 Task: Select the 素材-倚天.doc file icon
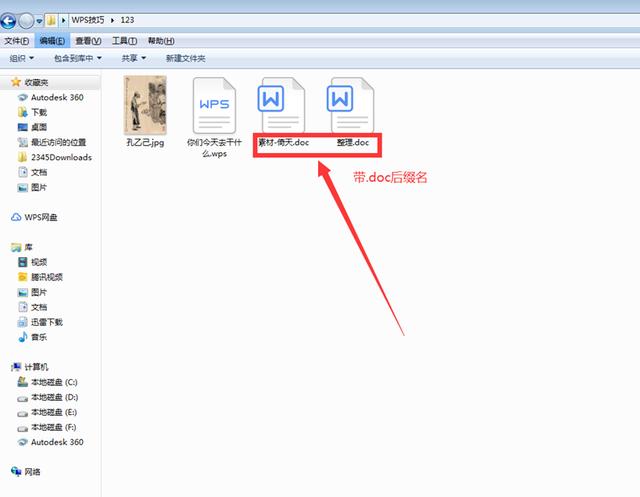[281, 104]
